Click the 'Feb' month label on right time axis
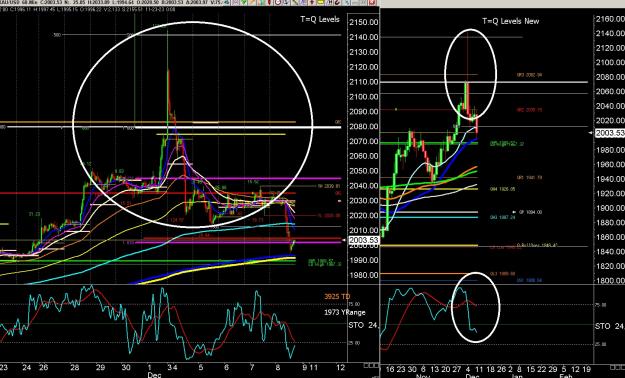625x378 pixels. [x=565, y=376]
